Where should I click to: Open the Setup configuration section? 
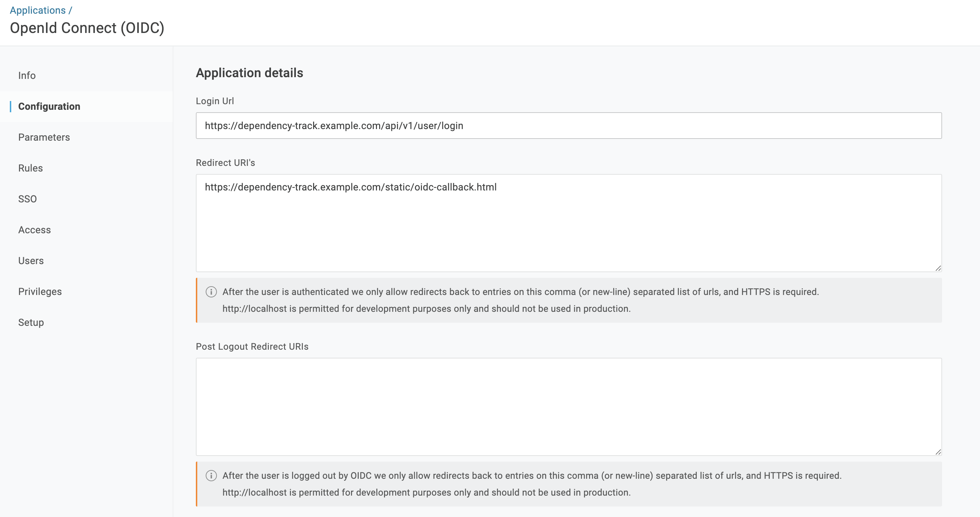pyautogui.click(x=31, y=322)
